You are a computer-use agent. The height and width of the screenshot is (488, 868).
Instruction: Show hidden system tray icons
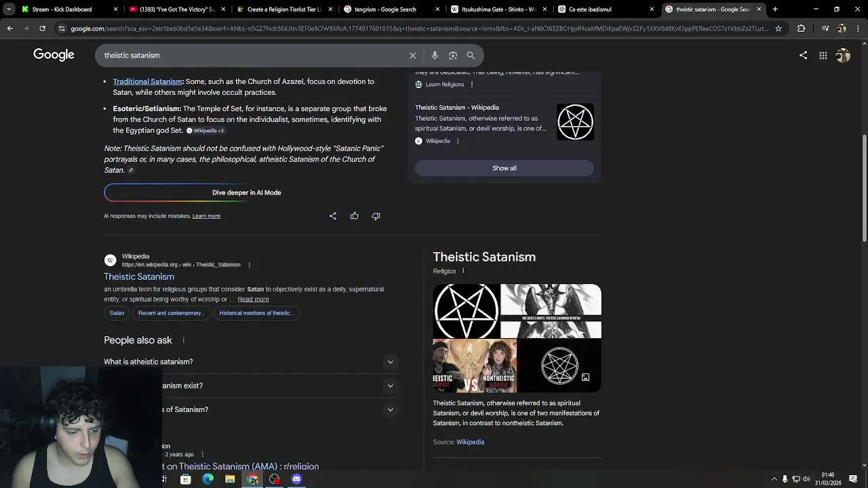774,479
